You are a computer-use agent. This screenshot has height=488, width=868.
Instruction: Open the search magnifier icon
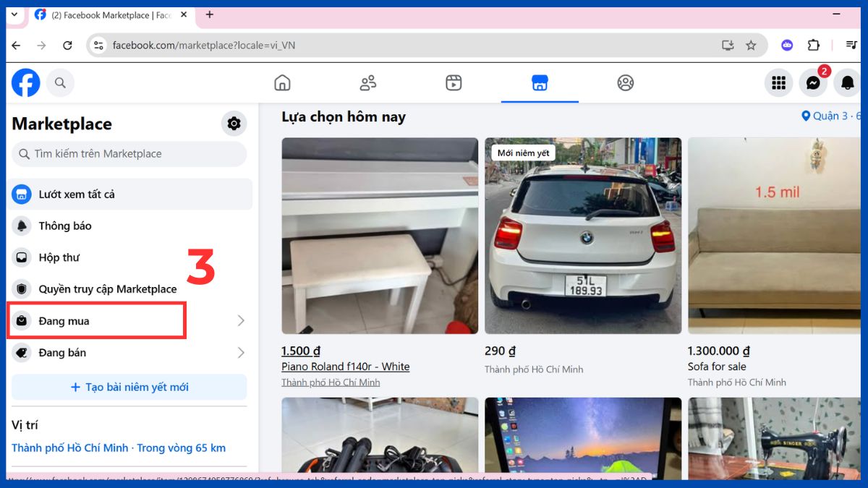coord(60,82)
